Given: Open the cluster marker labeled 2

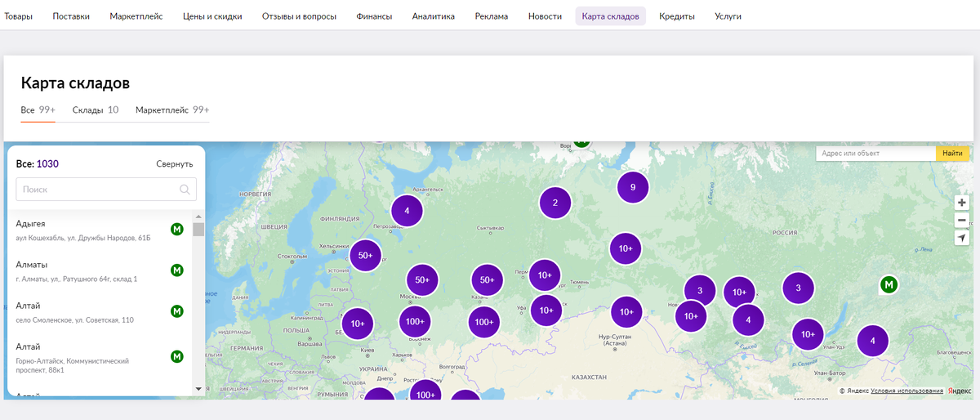Looking at the screenshot, I should pos(555,203).
